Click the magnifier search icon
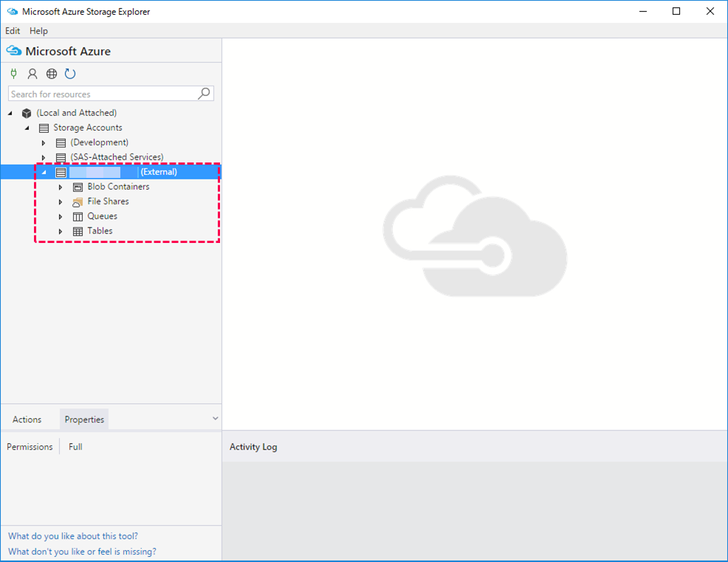The width and height of the screenshot is (728, 562). 204,93
